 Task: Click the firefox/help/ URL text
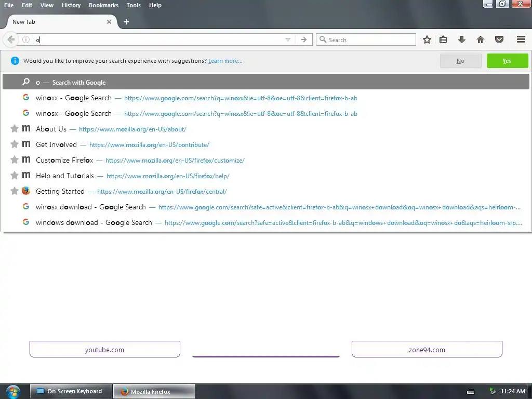click(168, 176)
